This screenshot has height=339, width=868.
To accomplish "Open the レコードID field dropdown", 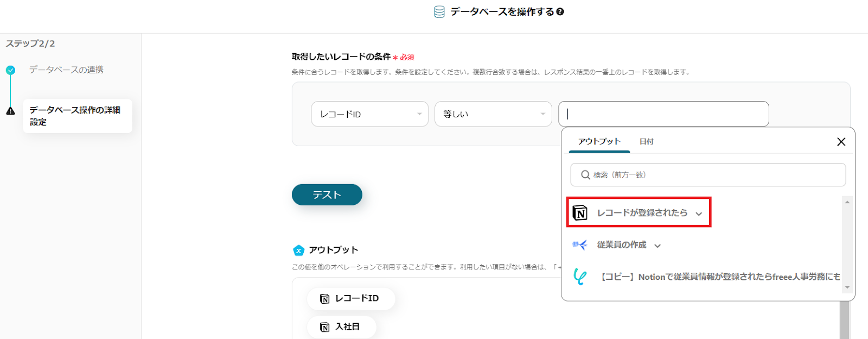I will point(369,114).
